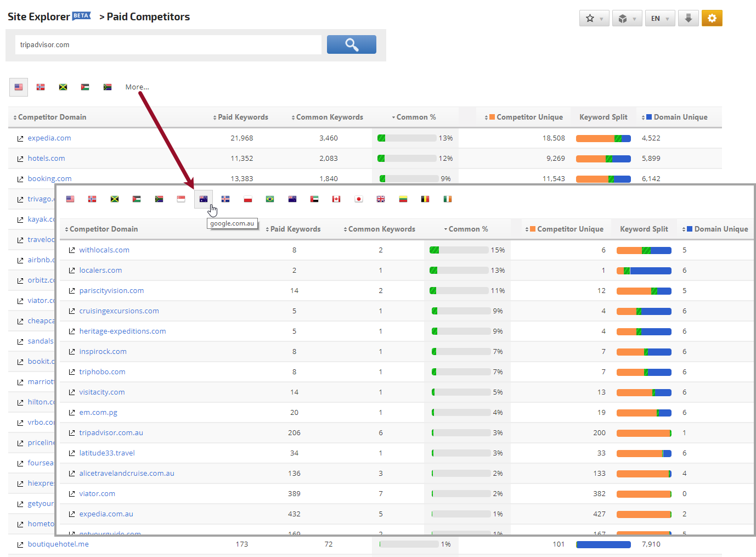756x557 pixels.
Task: Open the orange settings gear
Action: click(x=712, y=18)
